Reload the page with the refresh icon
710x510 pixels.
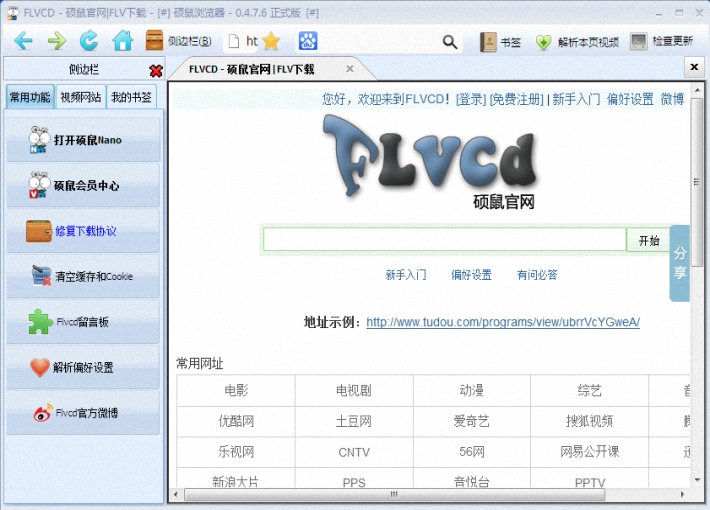pyautogui.click(x=89, y=41)
